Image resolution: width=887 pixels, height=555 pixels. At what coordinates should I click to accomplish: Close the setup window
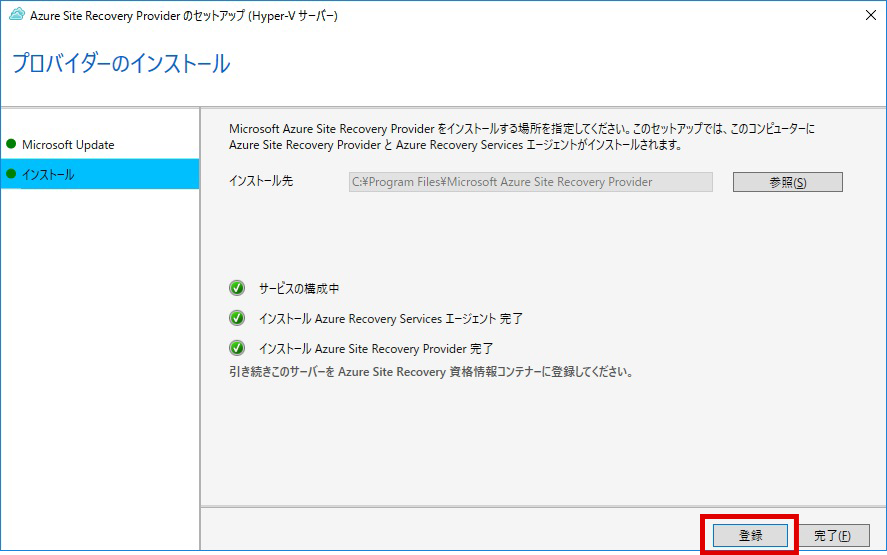(871, 15)
